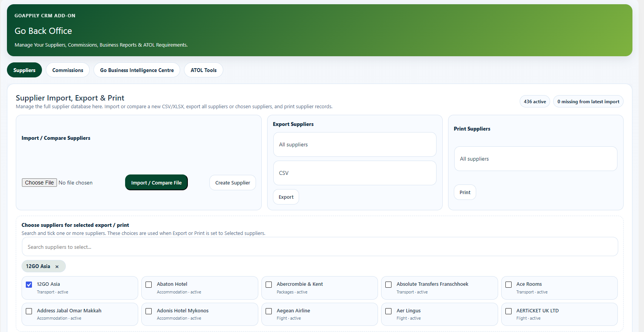The width and height of the screenshot is (644, 332).
Task: Select Abercrombie & Kent supplier checkbox
Action: coord(269,285)
